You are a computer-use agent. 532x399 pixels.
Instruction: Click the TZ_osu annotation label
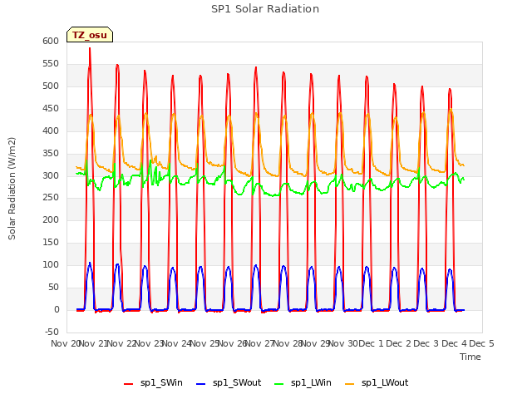[90, 35]
